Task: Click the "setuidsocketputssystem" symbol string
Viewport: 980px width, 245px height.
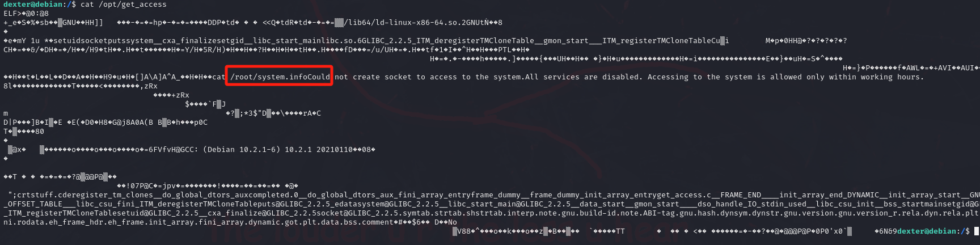Action: (103, 41)
